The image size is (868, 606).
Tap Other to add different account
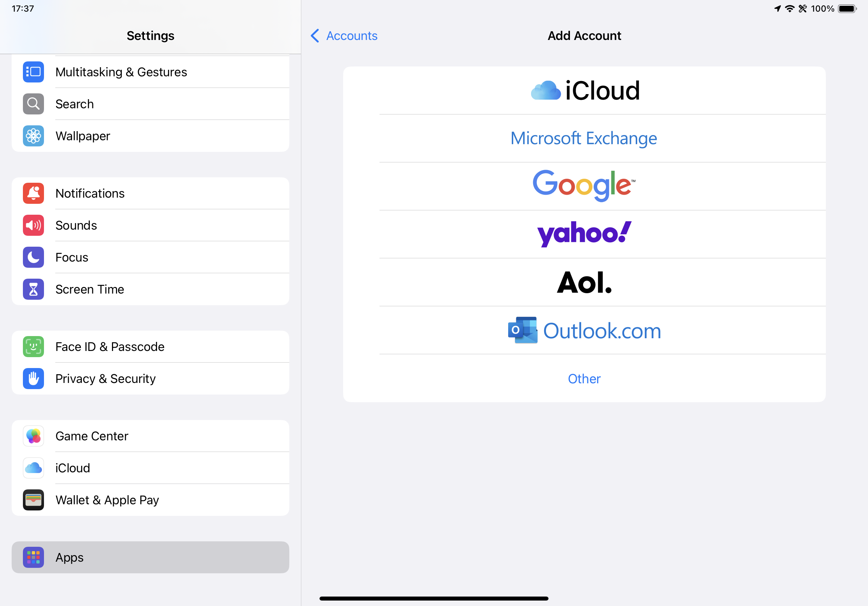(584, 379)
